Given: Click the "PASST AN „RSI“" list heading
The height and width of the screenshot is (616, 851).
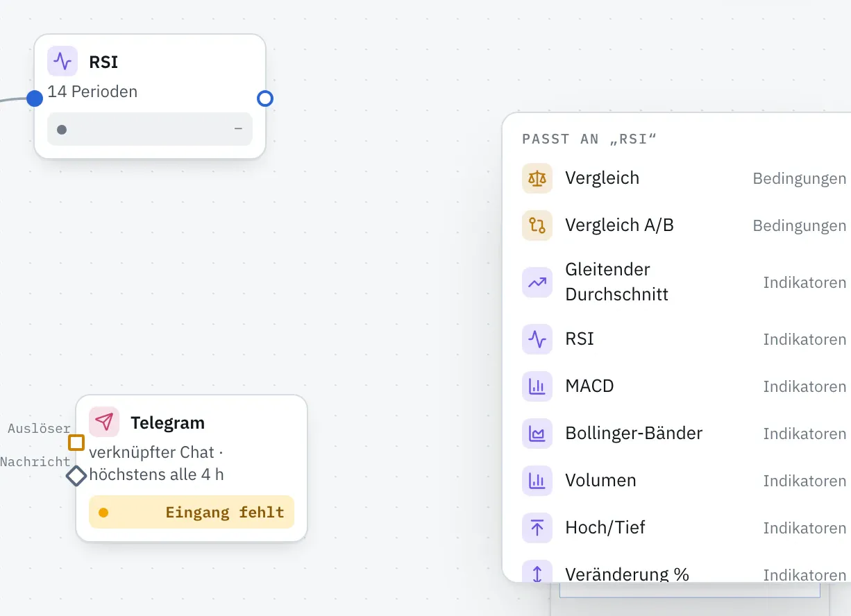Looking at the screenshot, I should pyautogui.click(x=589, y=139).
